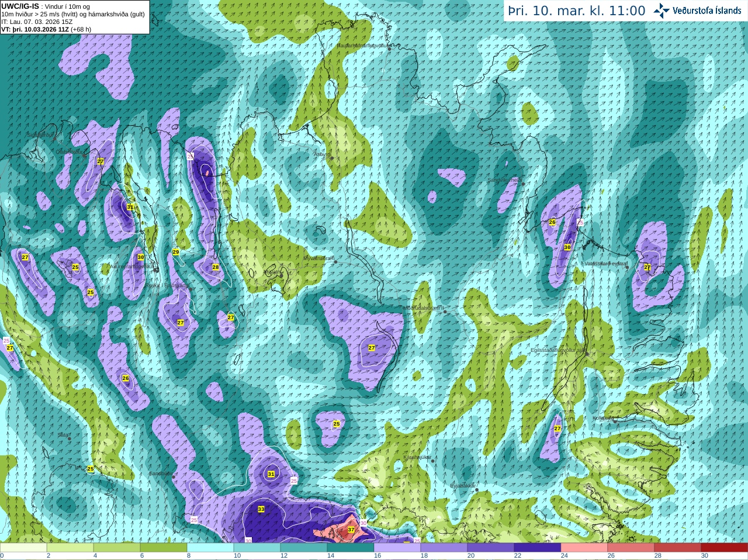Image resolution: width=748 pixels, height=560 pixels.
Task: Click the legend swatch between 16 and 18
Action: point(397,548)
